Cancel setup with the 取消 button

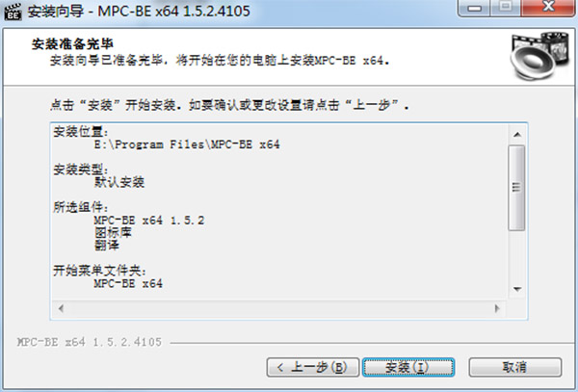(x=515, y=367)
